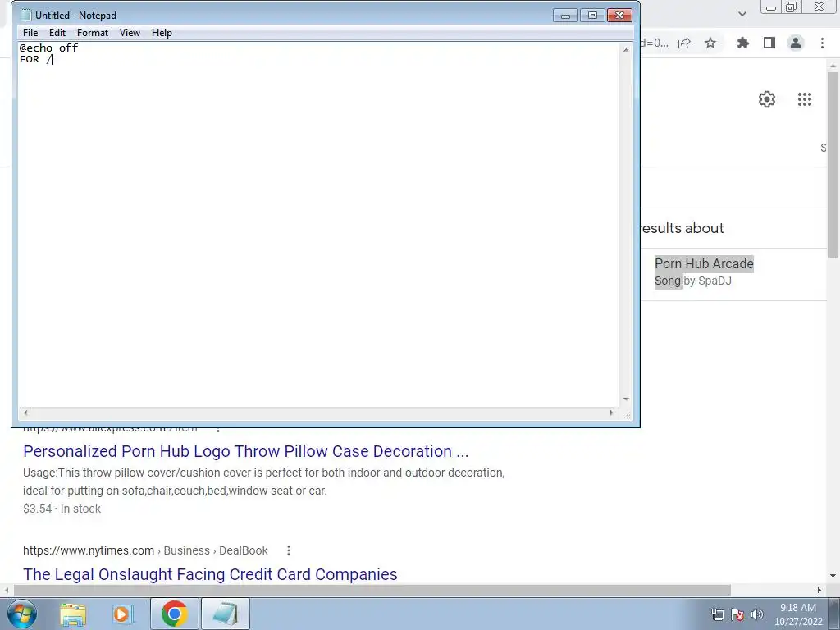Click Notepad's horizontal scrollbar left arrow
The image size is (840, 630).
25,413
